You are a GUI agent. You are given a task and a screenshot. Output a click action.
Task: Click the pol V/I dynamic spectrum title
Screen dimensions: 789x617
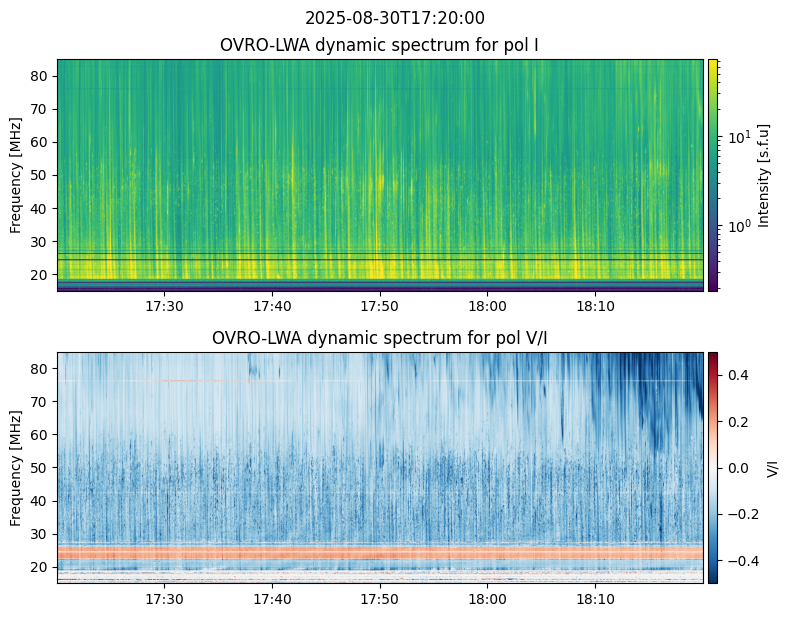pos(379,338)
